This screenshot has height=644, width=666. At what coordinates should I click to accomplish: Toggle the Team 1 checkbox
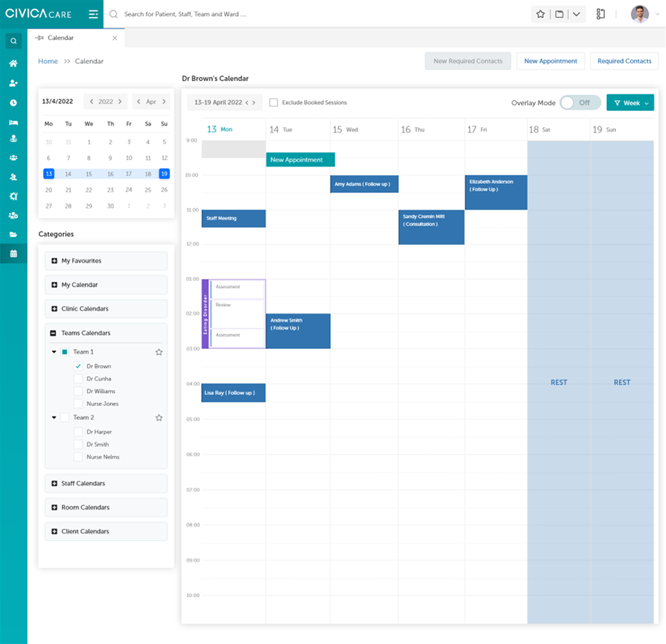(65, 352)
